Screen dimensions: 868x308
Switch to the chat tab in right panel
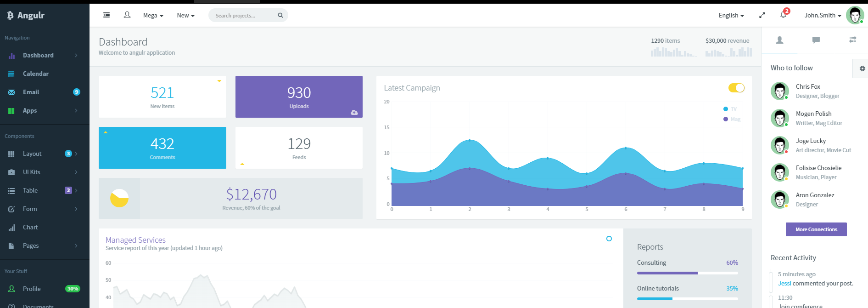pyautogui.click(x=816, y=40)
